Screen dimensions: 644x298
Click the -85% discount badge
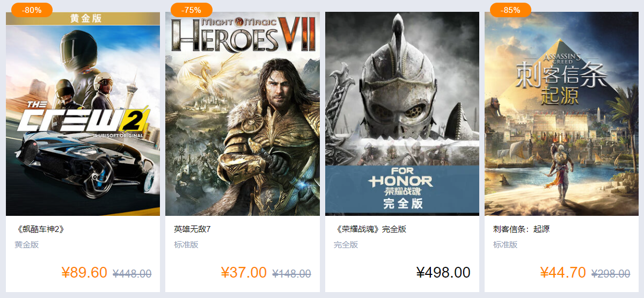(510, 10)
